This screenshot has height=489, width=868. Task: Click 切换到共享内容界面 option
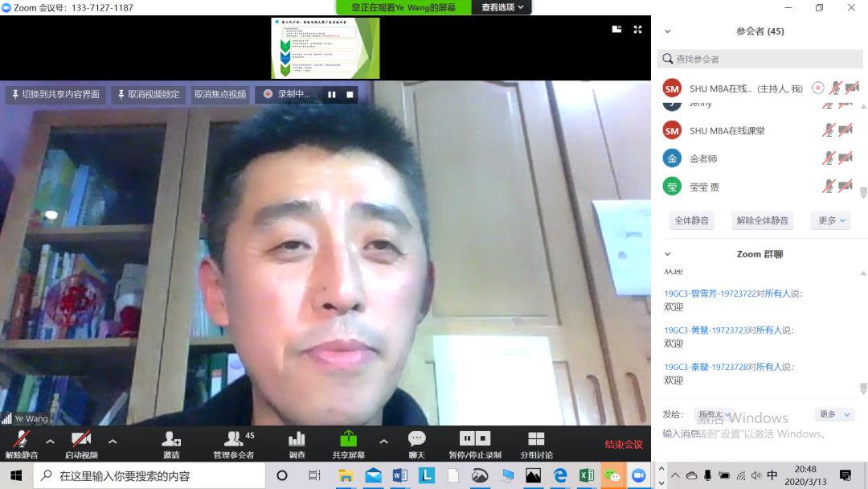55,94
